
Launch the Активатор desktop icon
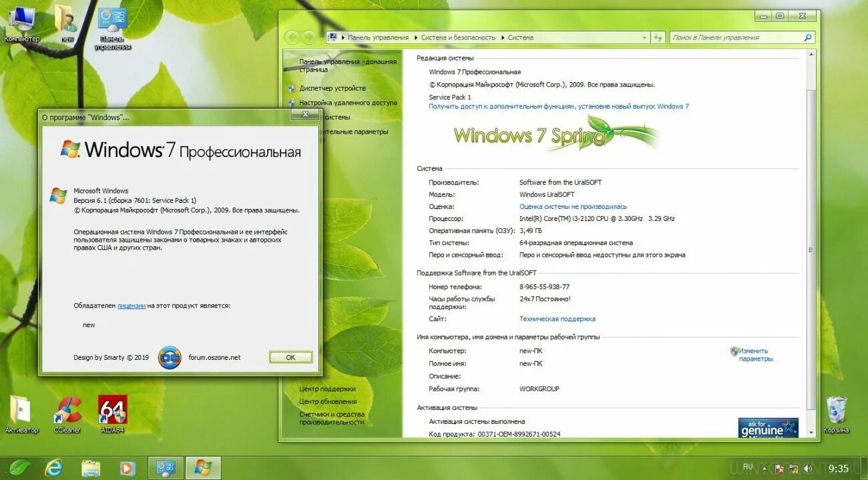[x=21, y=414]
